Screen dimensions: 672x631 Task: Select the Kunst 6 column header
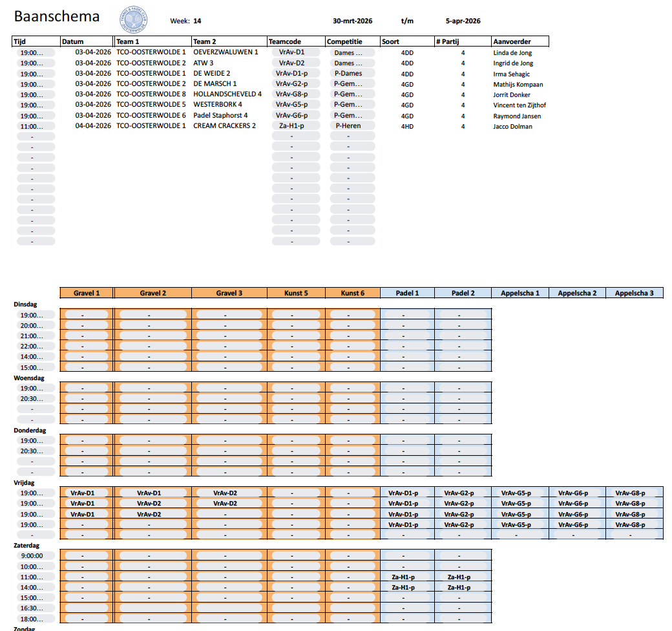[352, 293]
